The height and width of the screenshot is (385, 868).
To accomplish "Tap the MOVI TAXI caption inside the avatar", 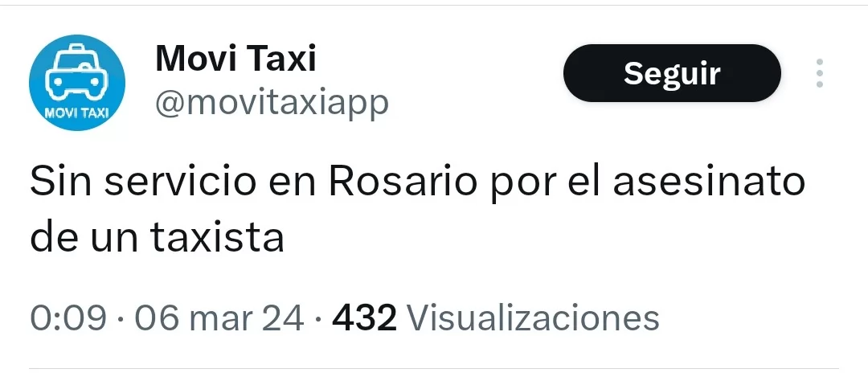I will pos(77,114).
